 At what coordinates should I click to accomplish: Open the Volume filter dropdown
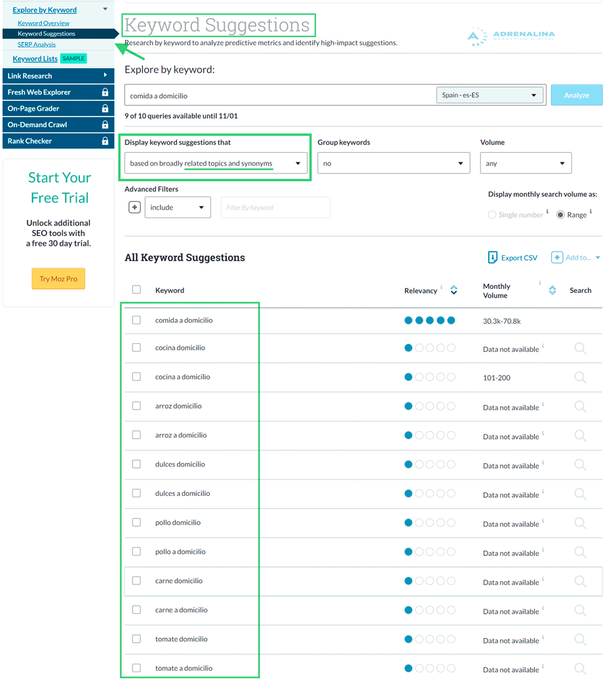526,162
